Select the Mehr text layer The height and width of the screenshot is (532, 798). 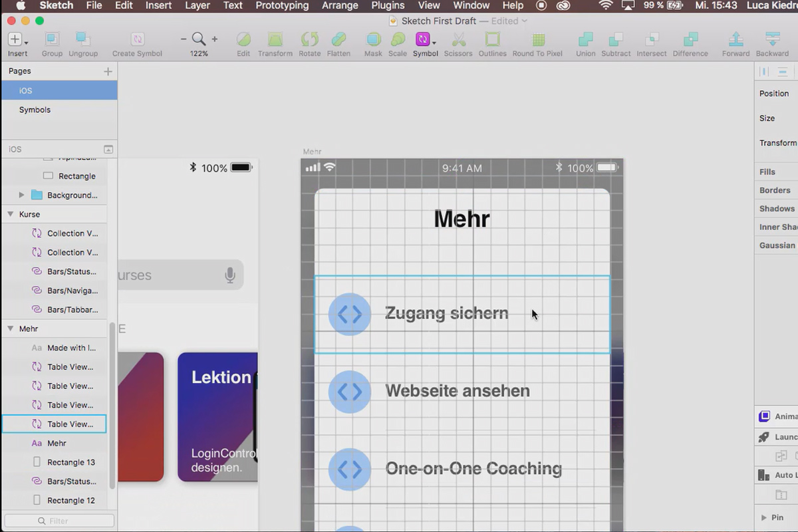[54, 443]
